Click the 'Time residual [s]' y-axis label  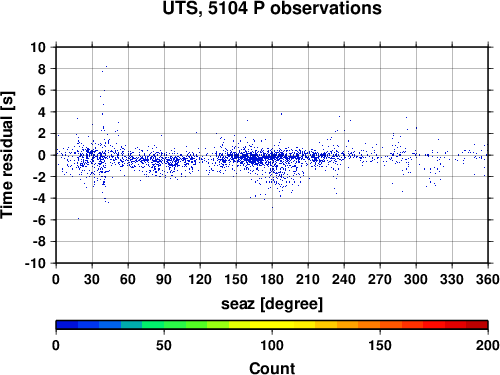coord(7,155)
